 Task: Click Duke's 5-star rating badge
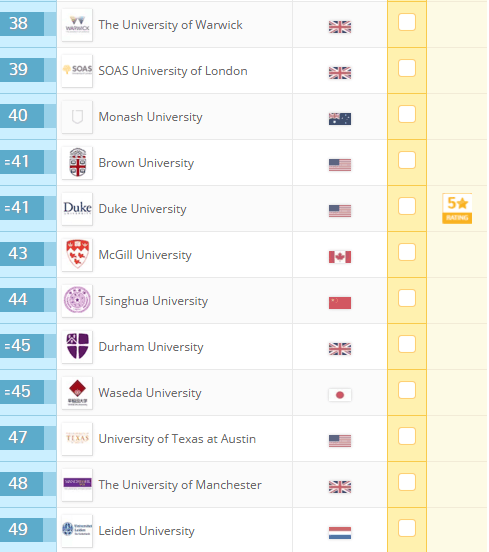click(457, 208)
